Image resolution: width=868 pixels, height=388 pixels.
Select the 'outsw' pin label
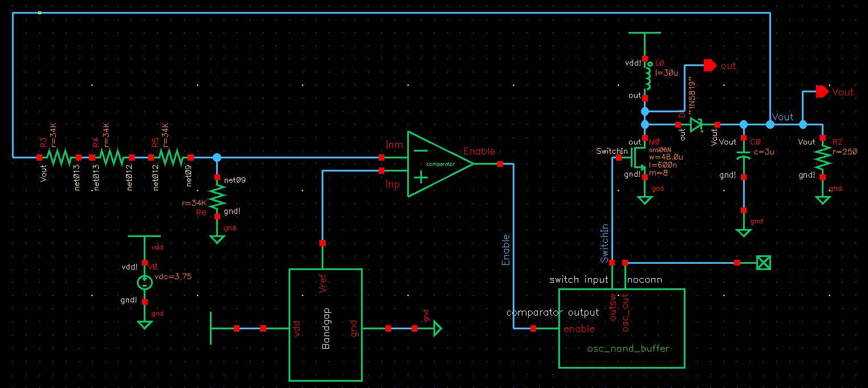point(614,307)
